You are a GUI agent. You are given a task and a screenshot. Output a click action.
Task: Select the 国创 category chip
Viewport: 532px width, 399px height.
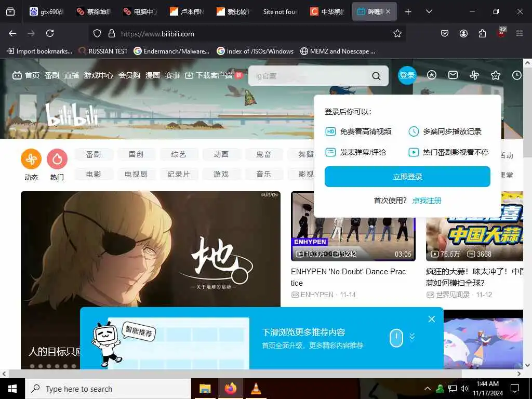tap(136, 154)
